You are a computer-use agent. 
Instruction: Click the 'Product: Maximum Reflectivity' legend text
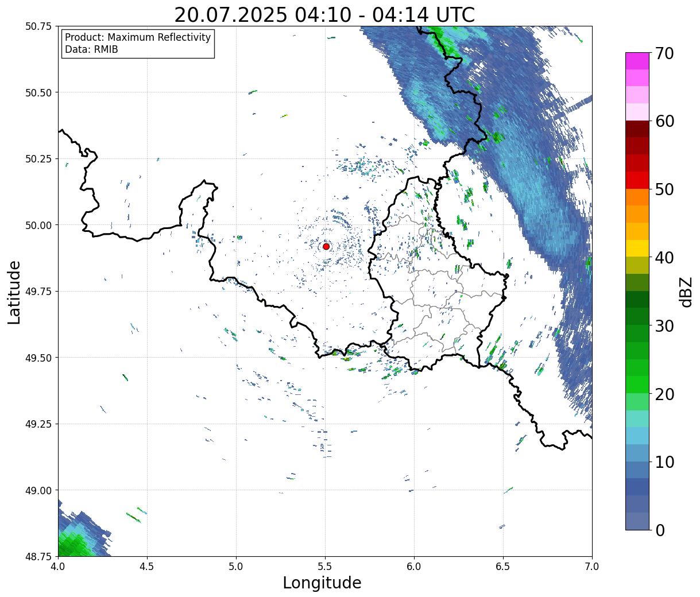point(138,37)
